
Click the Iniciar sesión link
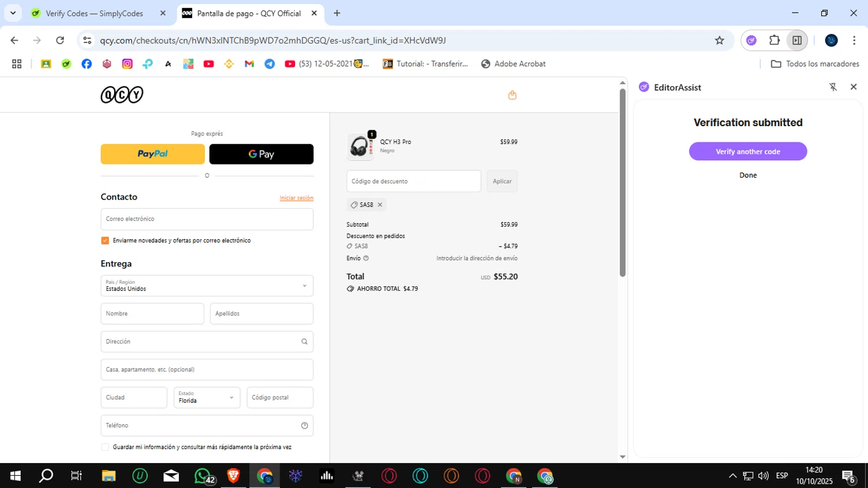click(x=296, y=198)
